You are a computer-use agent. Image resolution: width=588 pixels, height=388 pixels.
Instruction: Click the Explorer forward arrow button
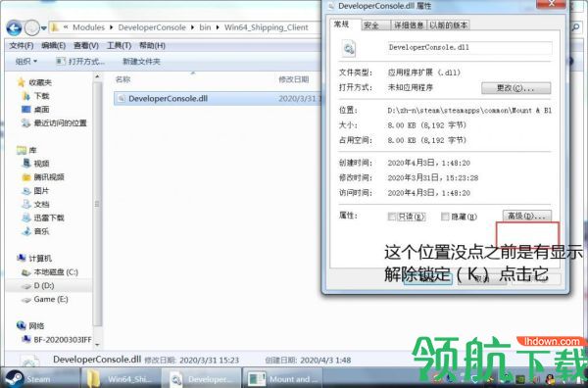pyautogui.click(x=32, y=27)
